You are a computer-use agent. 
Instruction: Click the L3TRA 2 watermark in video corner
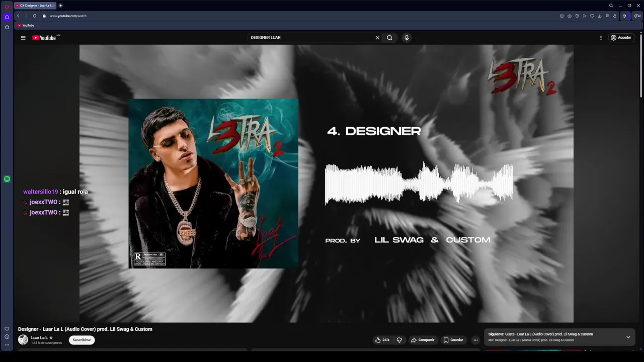522,76
